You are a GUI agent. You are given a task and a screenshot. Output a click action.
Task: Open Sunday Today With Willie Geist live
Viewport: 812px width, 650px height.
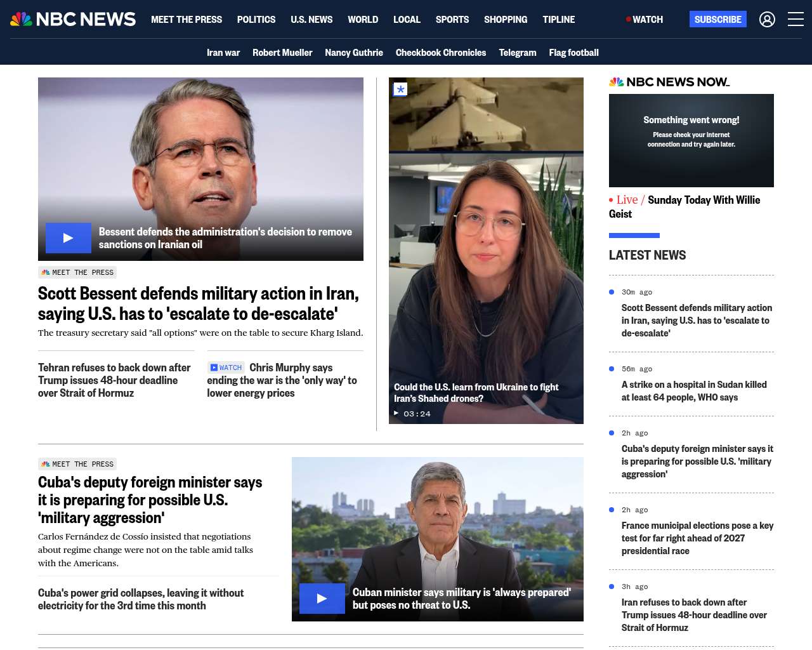[x=684, y=207]
